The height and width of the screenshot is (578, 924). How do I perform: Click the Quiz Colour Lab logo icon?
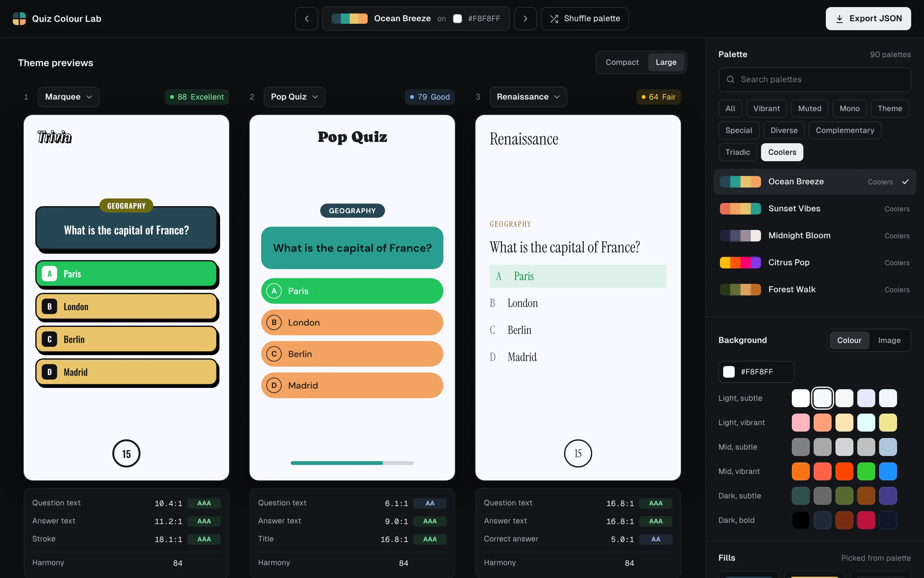19,18
